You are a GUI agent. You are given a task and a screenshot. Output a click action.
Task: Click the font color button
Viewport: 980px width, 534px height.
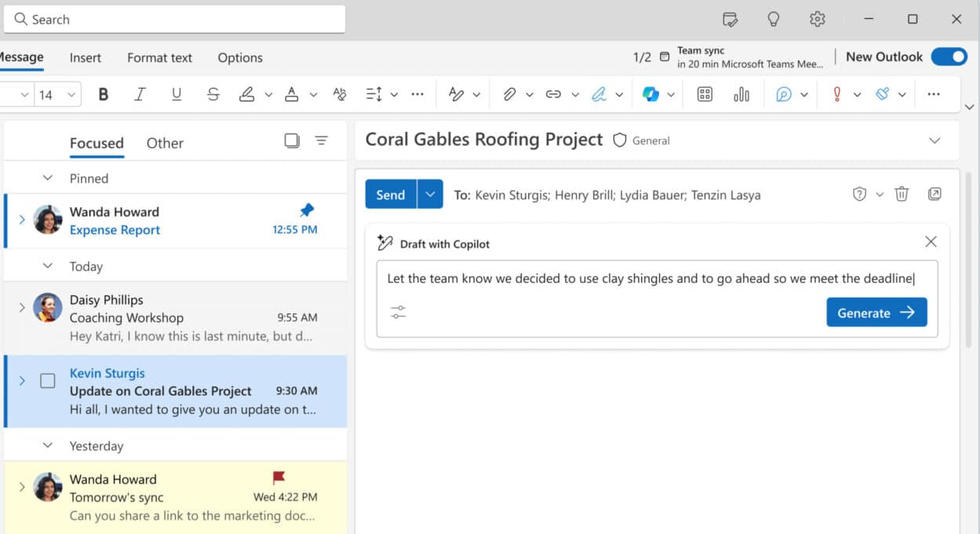click(x=292, y=94)
